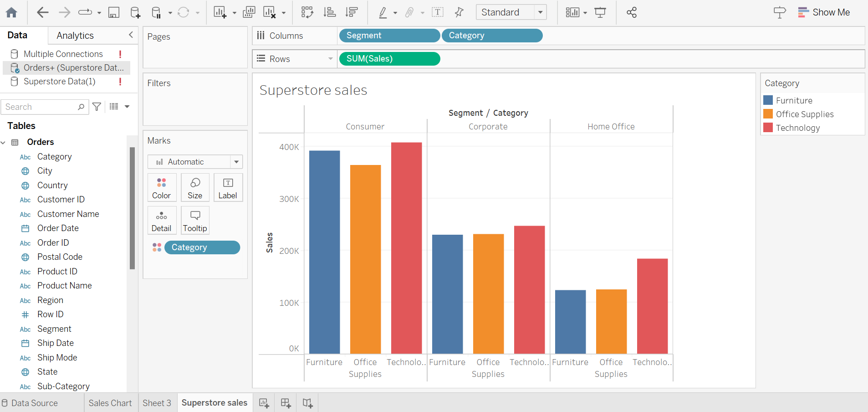Open the Tooltip mark card
The width and height of the screenshot is (868, 412).
point(195,220)
